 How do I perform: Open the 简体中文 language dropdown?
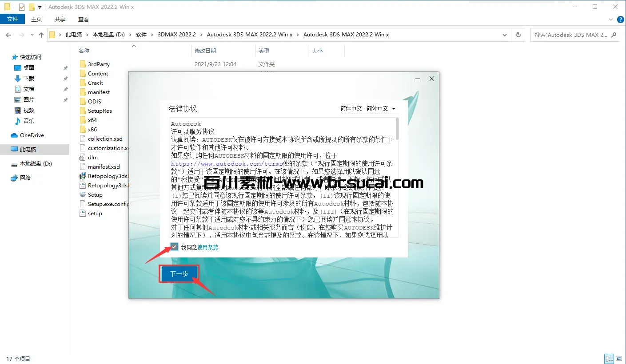[x=368, y=108]
